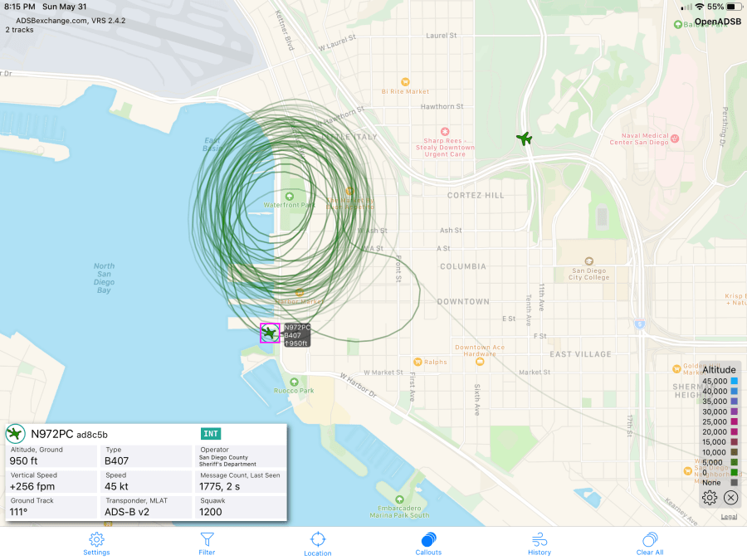The width and height of the screenshot is (747, 560).
Task: Click the 45,000 altitude color swatch
Action: click(x=733, y=382)
